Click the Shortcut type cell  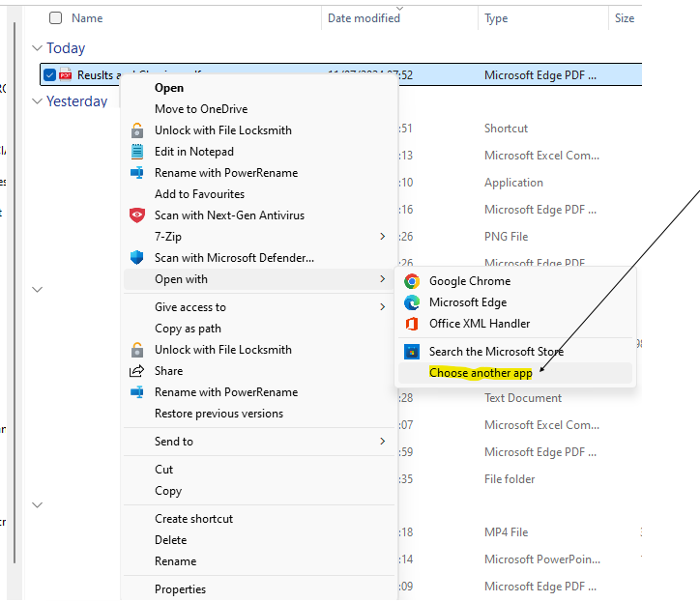(507, 129)
